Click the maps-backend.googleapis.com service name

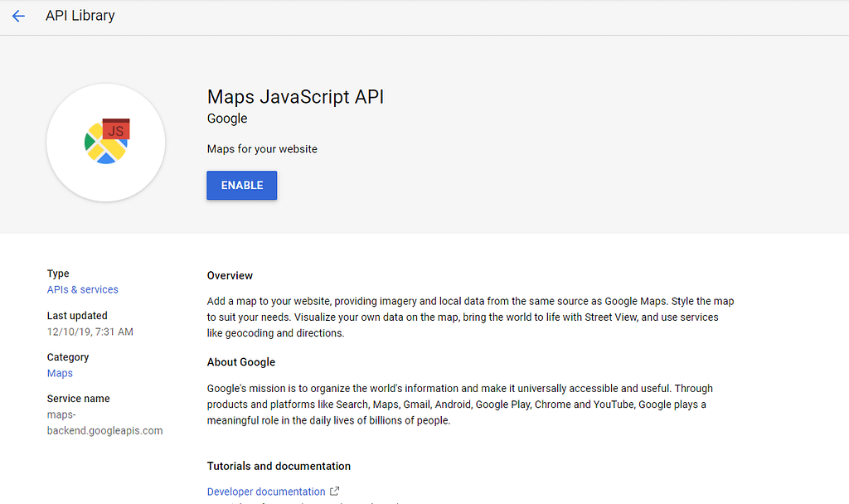click(x=104, y=423)
